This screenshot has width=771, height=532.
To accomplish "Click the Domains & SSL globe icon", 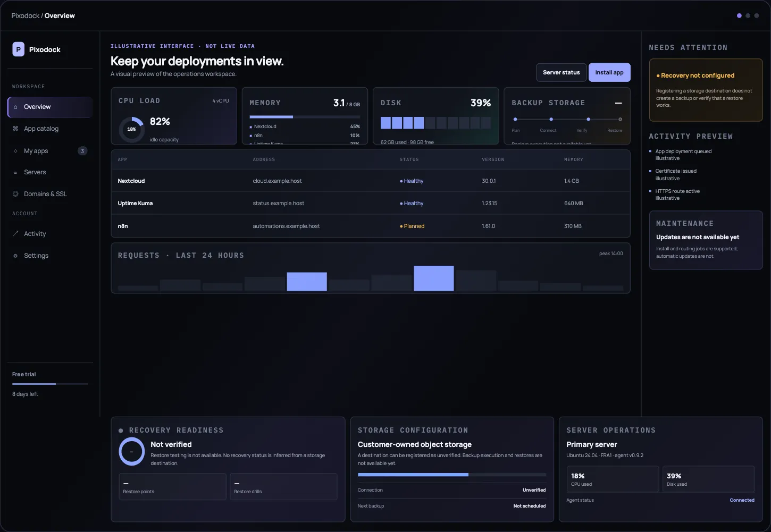I will [15, 194].
